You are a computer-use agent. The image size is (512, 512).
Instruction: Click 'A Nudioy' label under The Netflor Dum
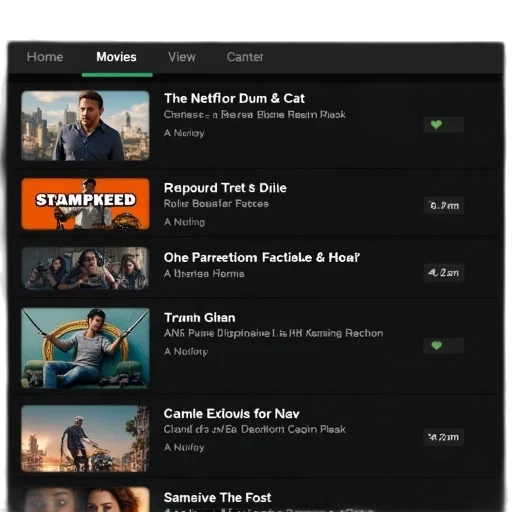tap(184, 133)
